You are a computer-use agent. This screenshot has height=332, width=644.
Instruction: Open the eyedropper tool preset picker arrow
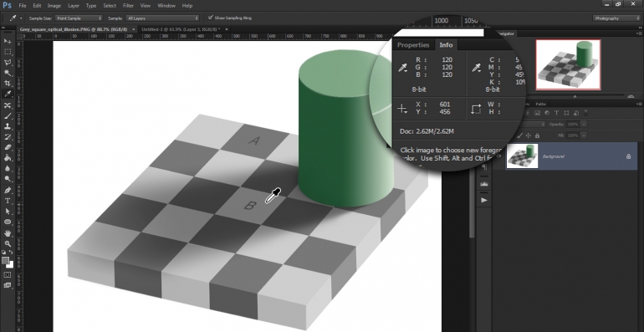[x=21, y=18]
